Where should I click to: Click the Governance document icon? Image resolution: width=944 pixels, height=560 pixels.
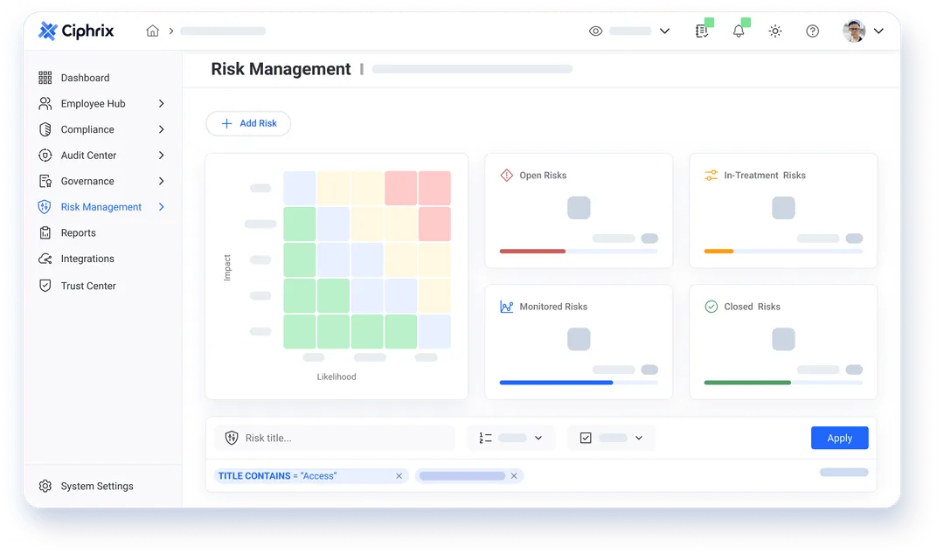45,181
